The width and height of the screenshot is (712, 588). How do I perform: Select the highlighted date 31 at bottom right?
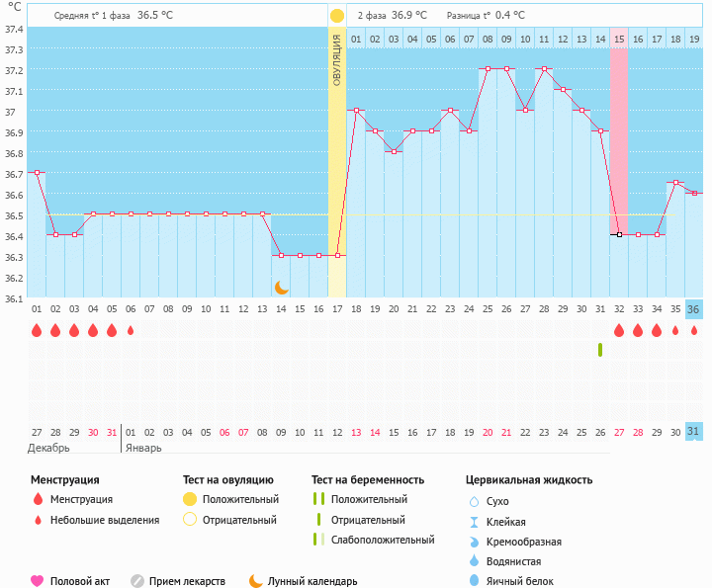[x=694, y=432]
